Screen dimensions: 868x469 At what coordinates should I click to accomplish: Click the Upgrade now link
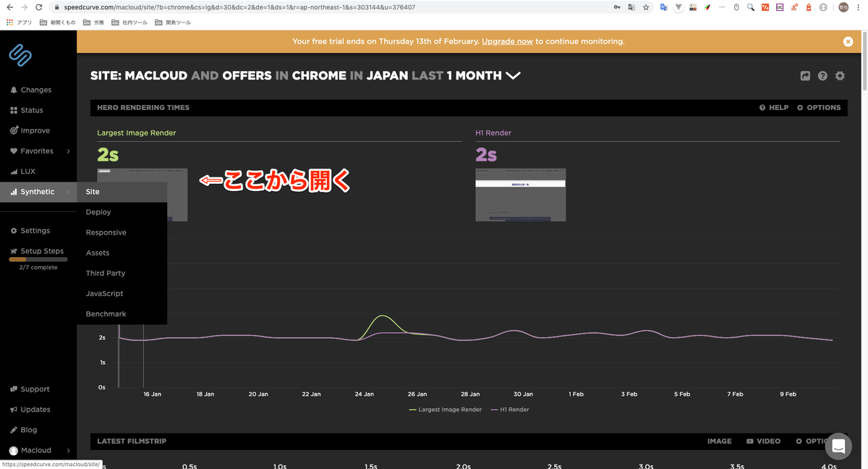(507, 41)
